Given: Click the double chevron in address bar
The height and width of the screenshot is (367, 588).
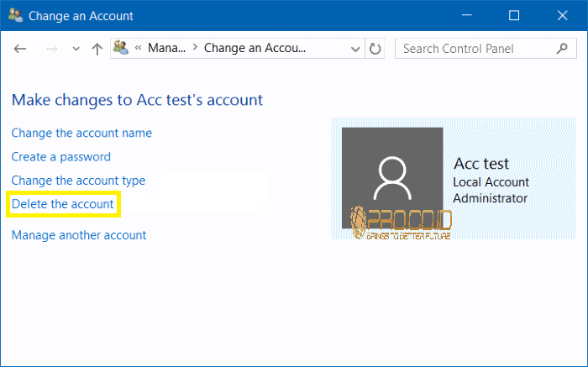Looking at the screenshot, I should pos(138,48).
